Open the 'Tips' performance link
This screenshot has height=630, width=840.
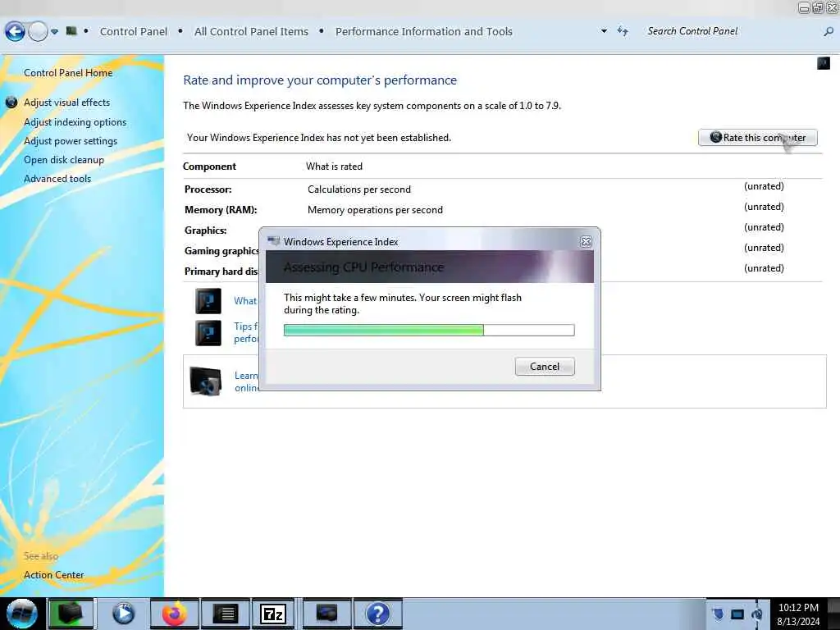[x=246, y=332]
